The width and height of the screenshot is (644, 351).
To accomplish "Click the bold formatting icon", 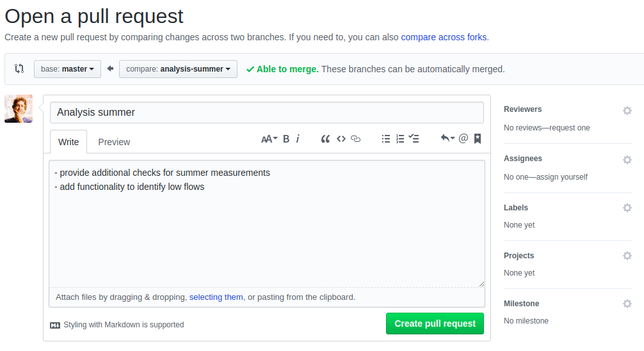I will [286, 139].
